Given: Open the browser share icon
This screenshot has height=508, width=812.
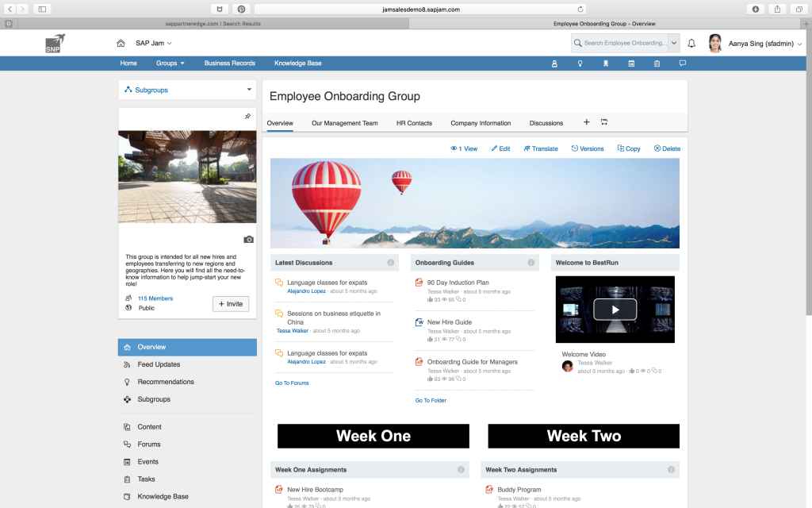Looking at the screenshot, I should tap(777, 9).
